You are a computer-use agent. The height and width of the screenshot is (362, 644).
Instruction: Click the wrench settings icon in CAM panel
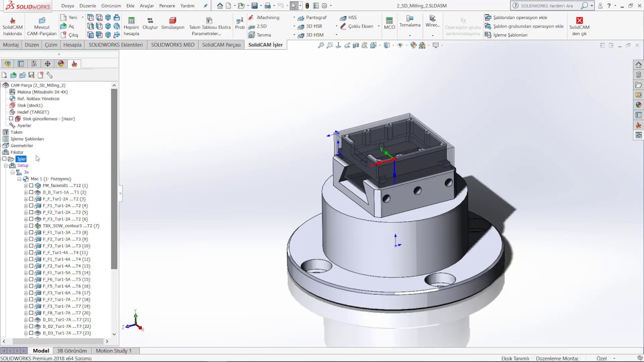[x=49, y=75]
